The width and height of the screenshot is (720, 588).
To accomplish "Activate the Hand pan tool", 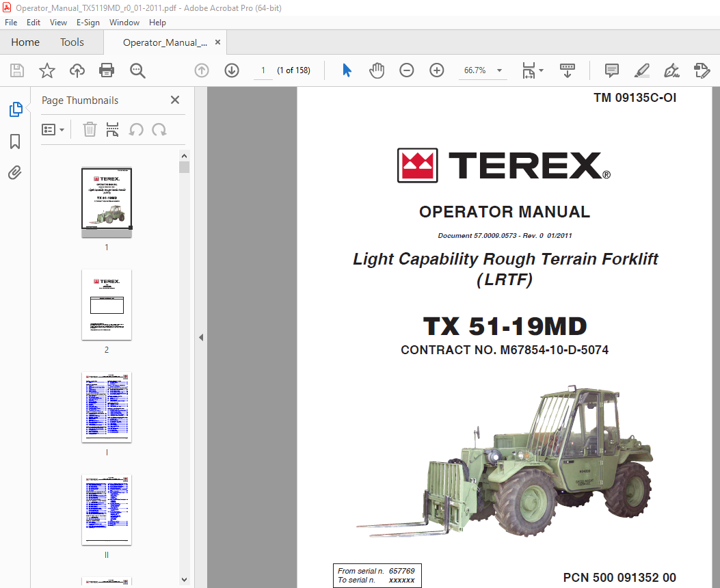I will pyautogui.click(x=377, y=70).
